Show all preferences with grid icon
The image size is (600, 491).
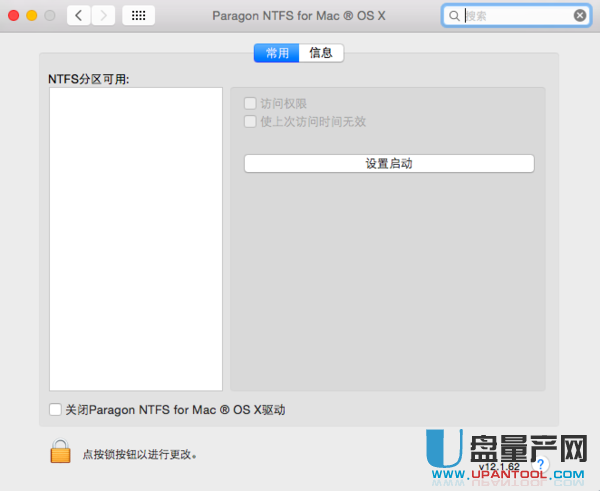click(x=138, y=16)
